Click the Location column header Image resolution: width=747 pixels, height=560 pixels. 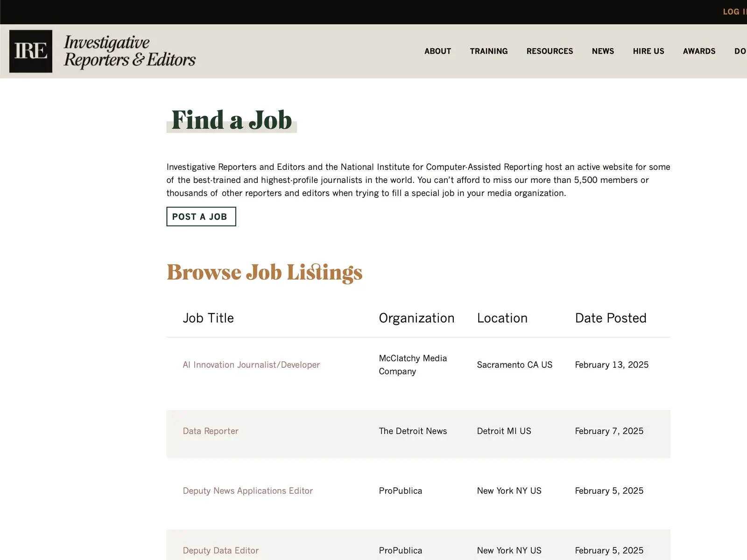tap(502, 318)
